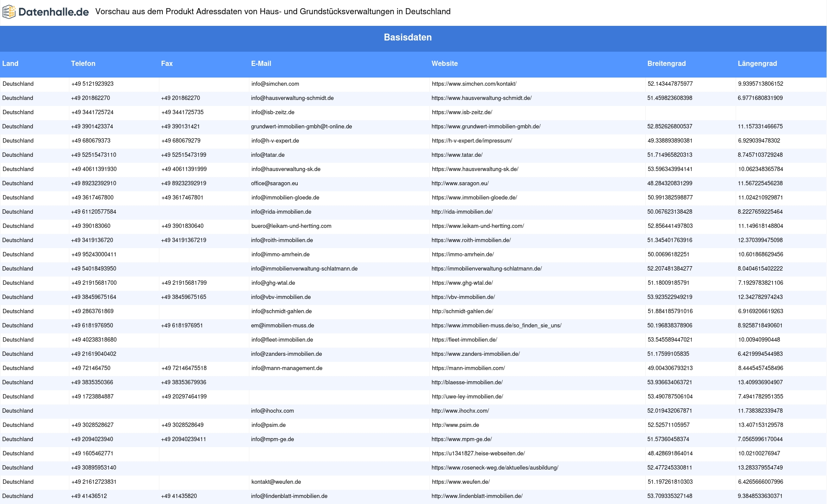
Task: Select email kontakt@weufen.de
Action: tap(276, 482)
